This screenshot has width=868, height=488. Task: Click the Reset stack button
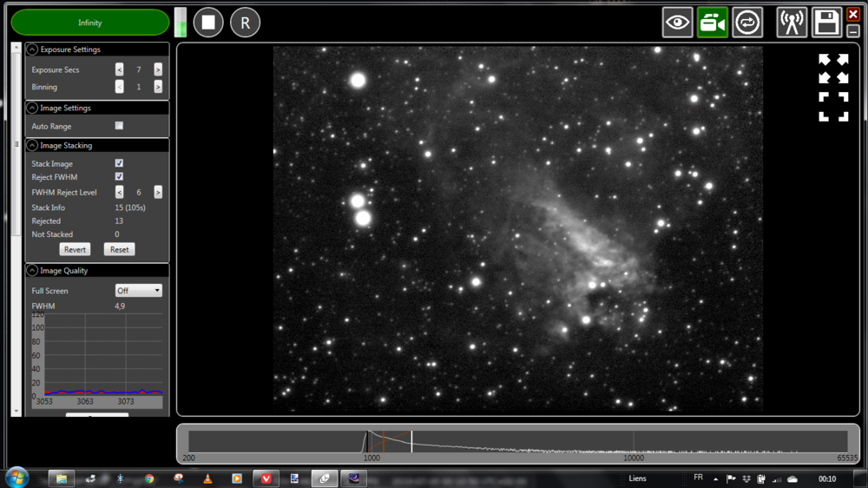[119, 249]
